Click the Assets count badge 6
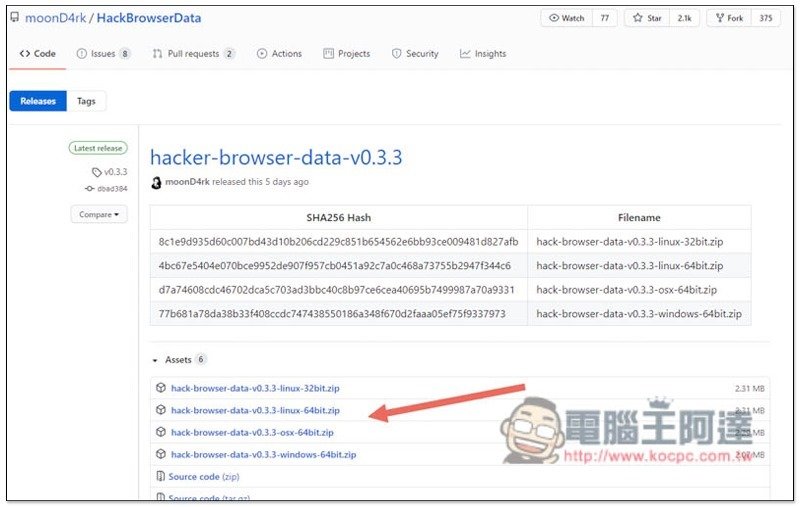 pos(201,360)
